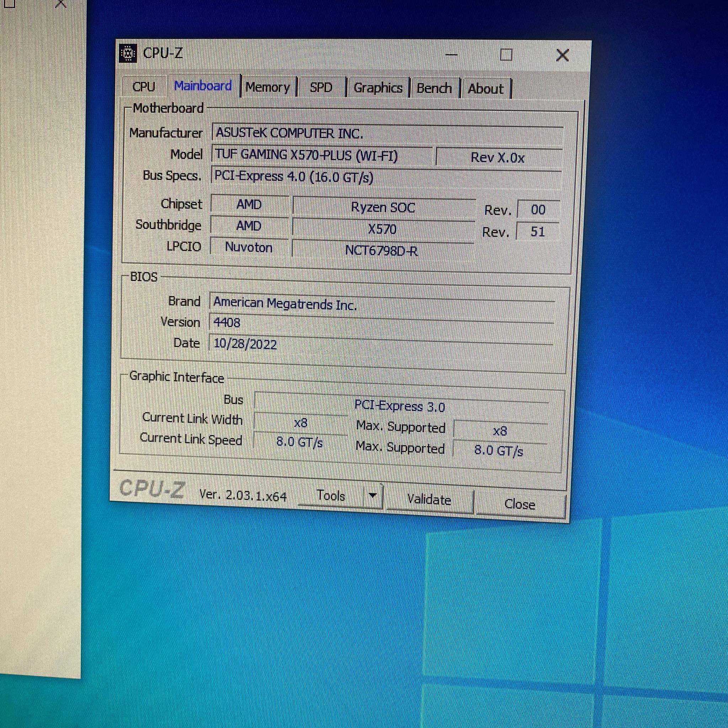Image resolution: width=728 pixels, height=728 pixels.
Task: Open the CPU tab
Action: click(144, 87)
